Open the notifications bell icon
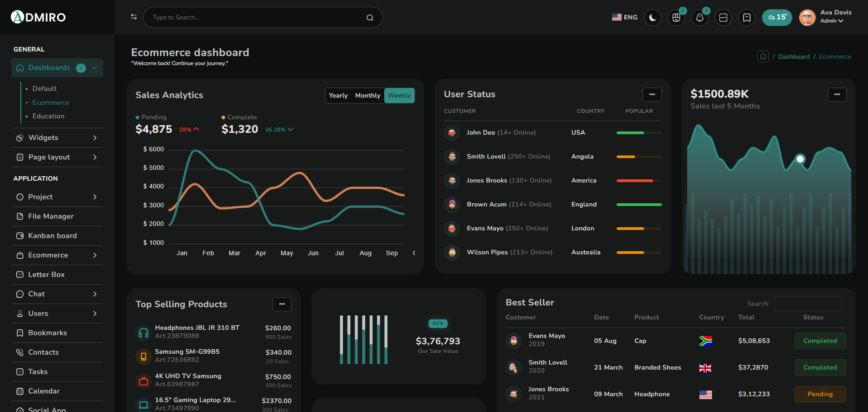The height and width of the screenshot is (412, 868). coord(699,18)
